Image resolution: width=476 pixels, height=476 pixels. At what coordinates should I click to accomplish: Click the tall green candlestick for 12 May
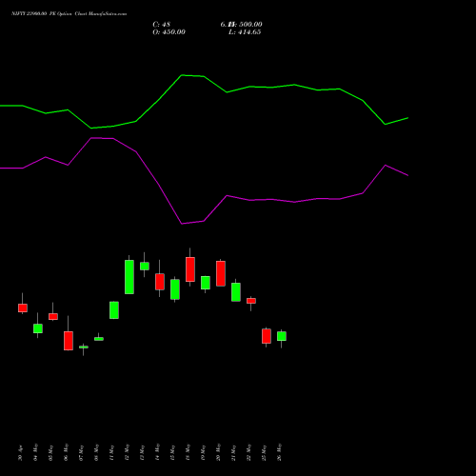[x=129, y=277]
